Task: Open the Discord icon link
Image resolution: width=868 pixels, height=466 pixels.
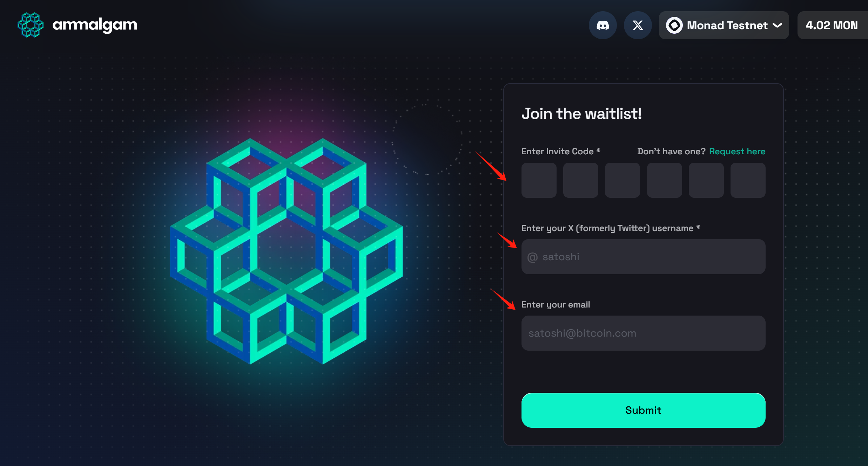Action: 603,25
